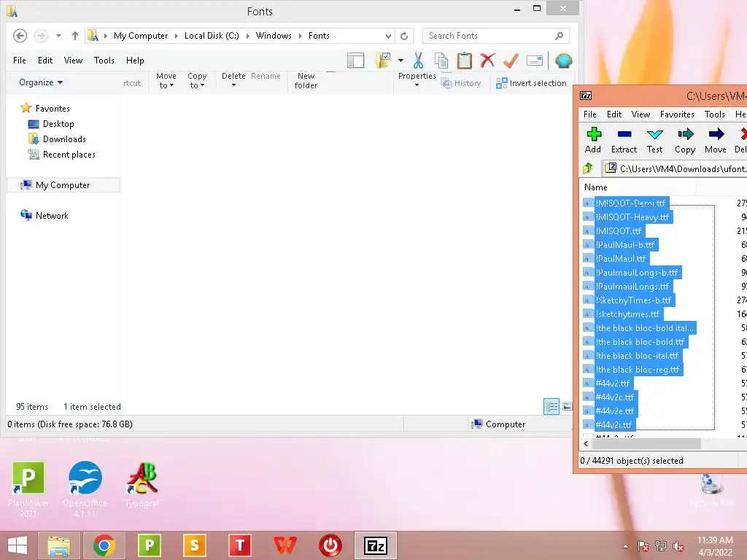Expand the Copy to dropdown
This screenshot has height=560, width=747.
197,80
